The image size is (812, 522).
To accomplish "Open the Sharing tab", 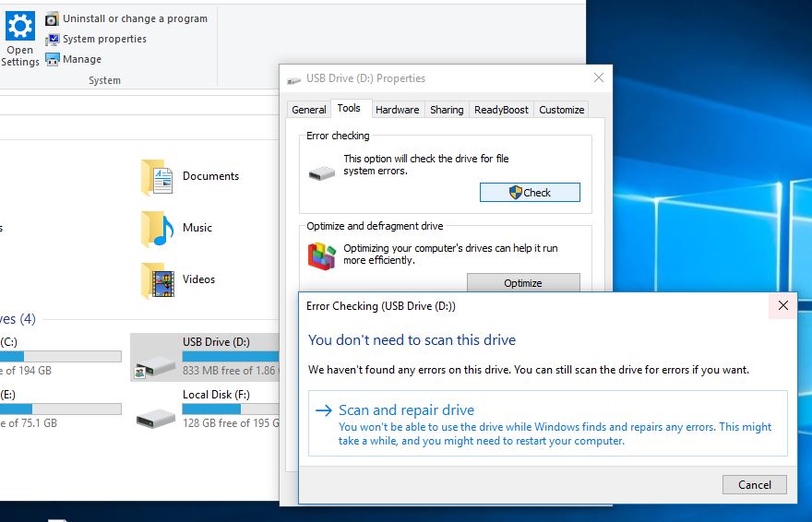I will (447, 110).
